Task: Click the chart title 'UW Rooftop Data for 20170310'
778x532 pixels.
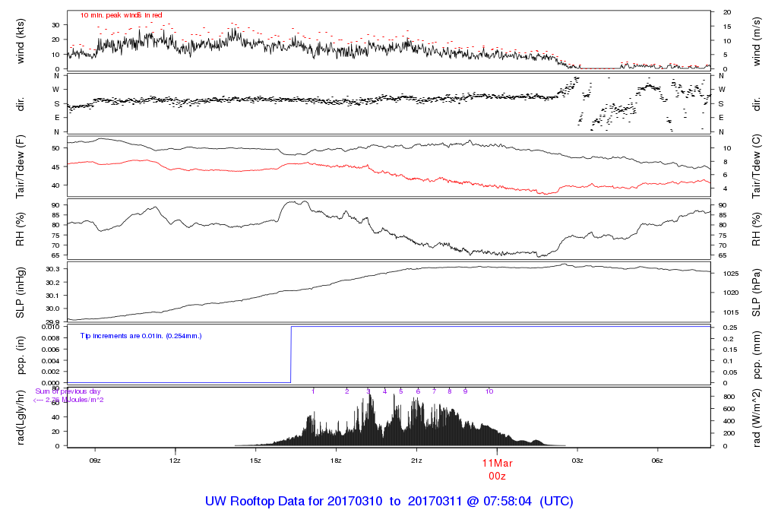Action: point(294,502)
